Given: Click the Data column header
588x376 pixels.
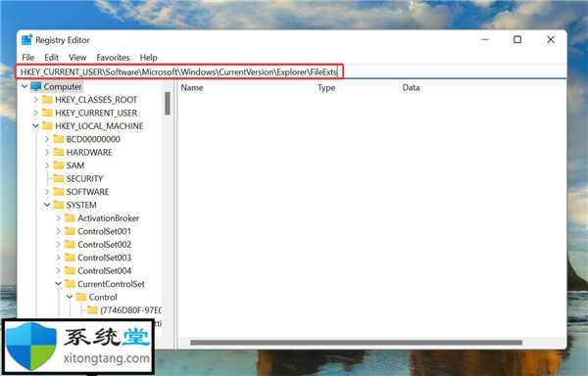Looking at the screenshot, I should point(411,87).
